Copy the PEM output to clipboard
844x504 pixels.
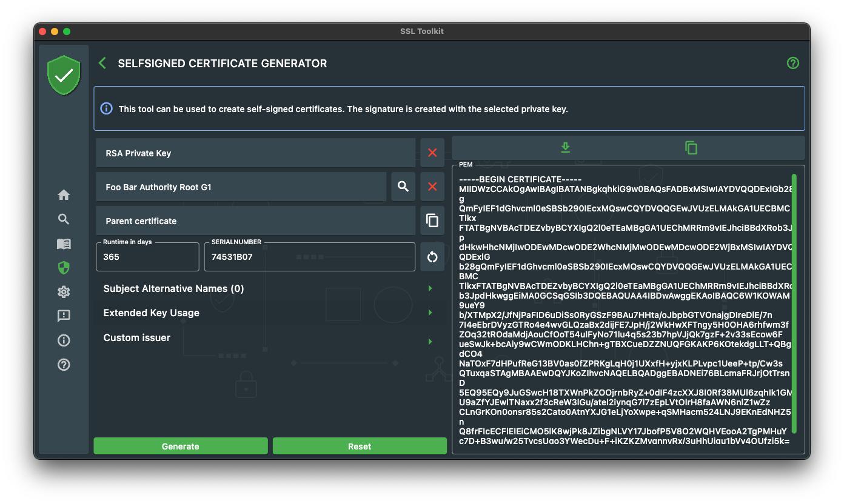point(691,148)
